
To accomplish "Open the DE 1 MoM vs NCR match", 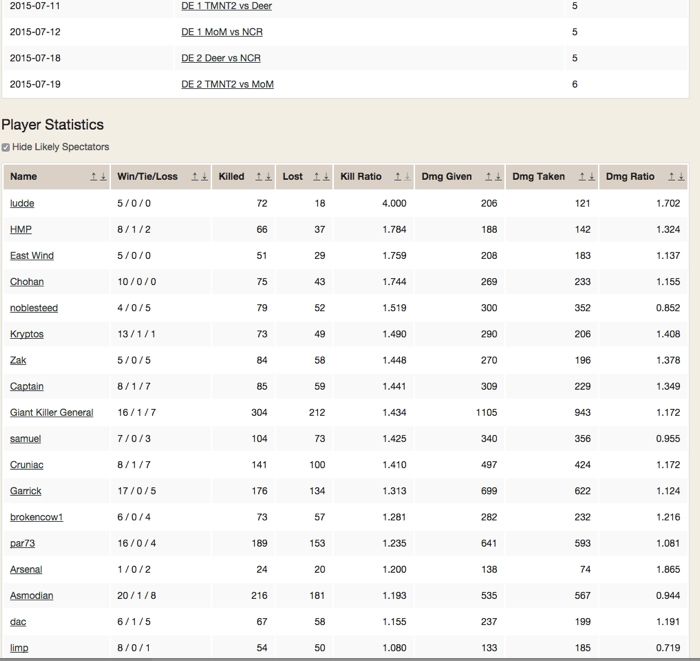I will pos(222,32).
